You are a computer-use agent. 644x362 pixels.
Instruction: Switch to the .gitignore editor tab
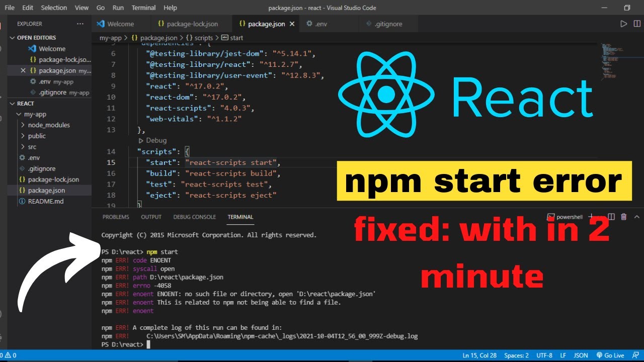(x=388, y=24)
